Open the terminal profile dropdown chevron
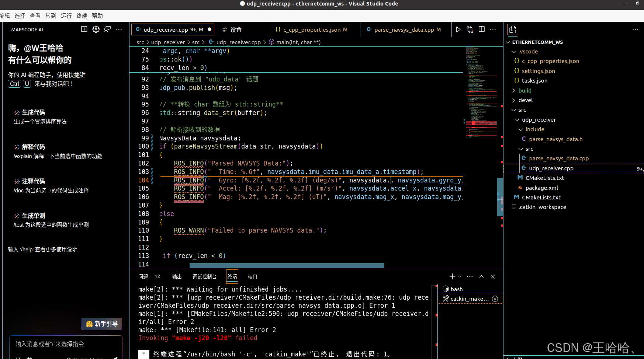The image size is (644, 359). point(460,276)
